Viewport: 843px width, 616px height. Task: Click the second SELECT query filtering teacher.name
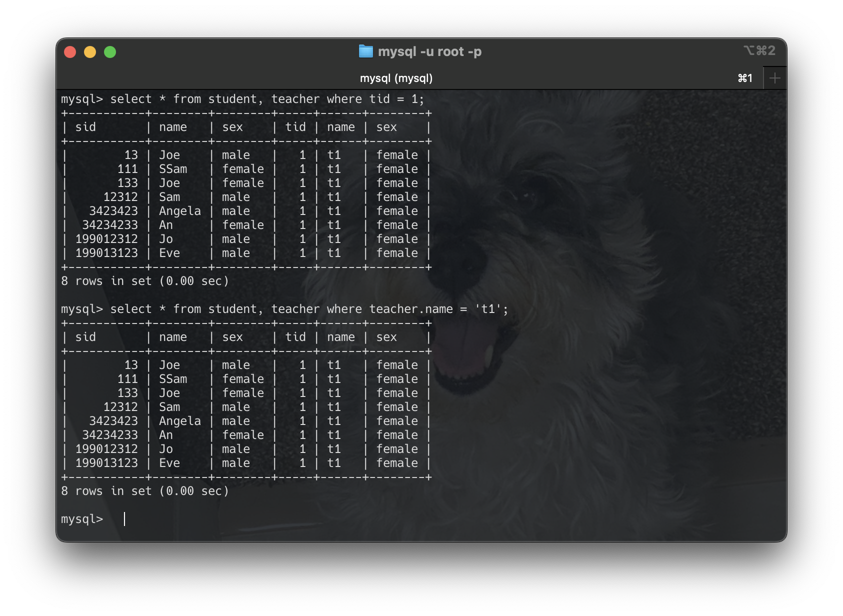285,309
